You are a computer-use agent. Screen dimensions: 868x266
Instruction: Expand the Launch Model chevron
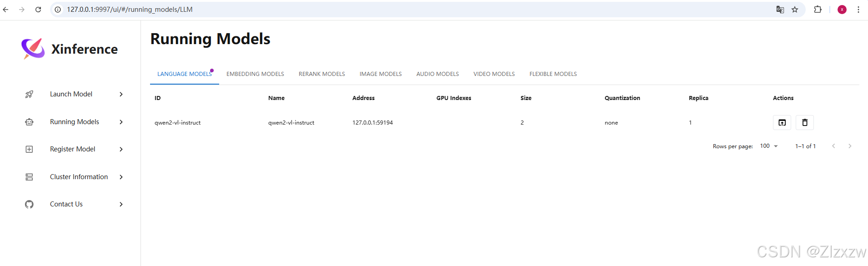tap(121, 94)
